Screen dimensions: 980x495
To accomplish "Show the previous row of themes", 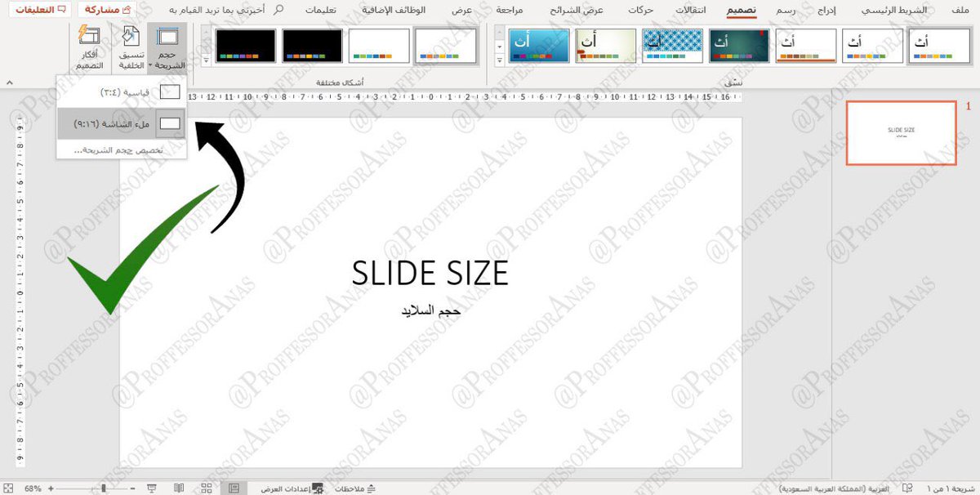I will pos(499,33).
